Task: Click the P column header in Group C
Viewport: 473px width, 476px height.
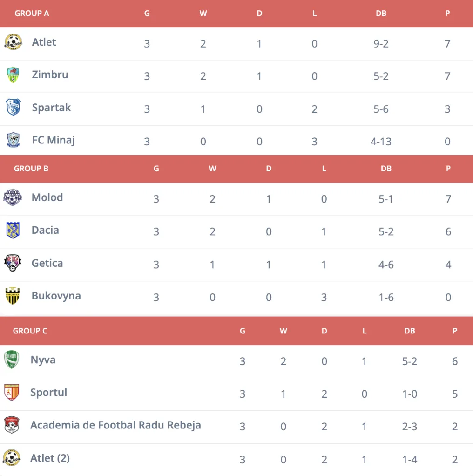Action: pos(454,331)
